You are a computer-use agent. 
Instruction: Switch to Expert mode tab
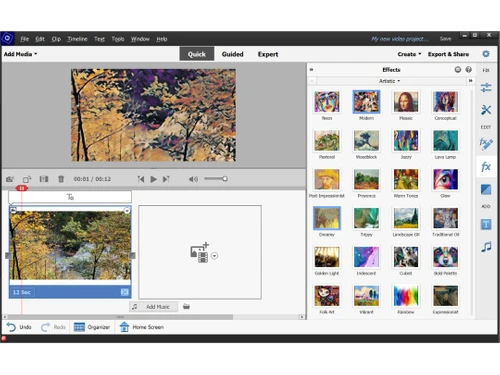pos(268,54)
